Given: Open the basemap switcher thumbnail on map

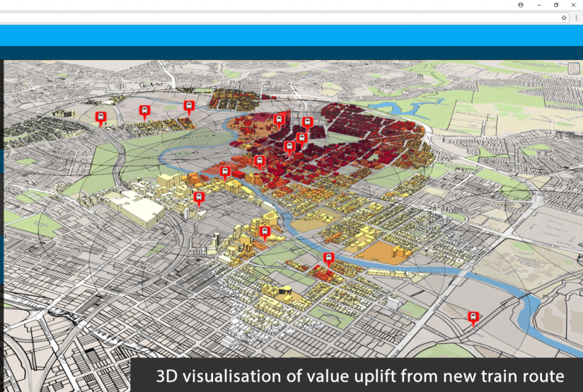Looking at the screenshot, I should pos(574,69).
